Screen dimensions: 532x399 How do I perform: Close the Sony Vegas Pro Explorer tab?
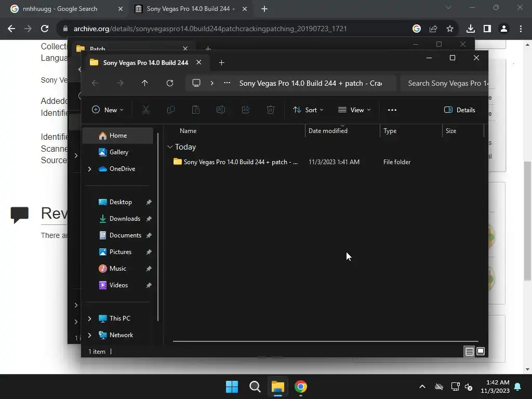click(x=199, y=62)
